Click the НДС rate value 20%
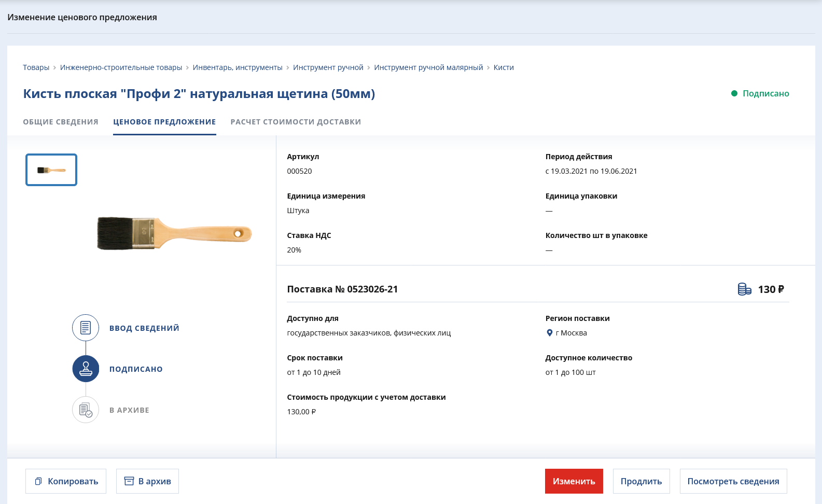Image resolution: width=822 pixels, height=504 pixels. (294, 250)
